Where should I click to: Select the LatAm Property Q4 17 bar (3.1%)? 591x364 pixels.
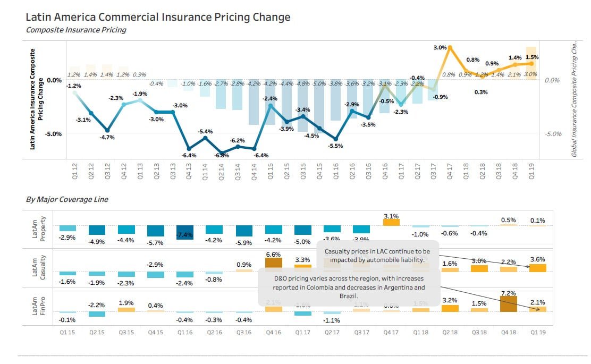click(391, 222)
